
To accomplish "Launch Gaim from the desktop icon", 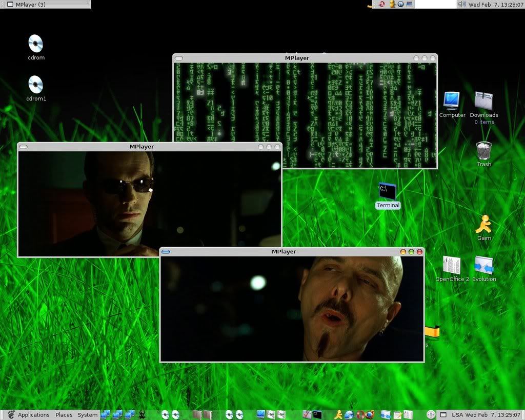I will tap(484, 224).
